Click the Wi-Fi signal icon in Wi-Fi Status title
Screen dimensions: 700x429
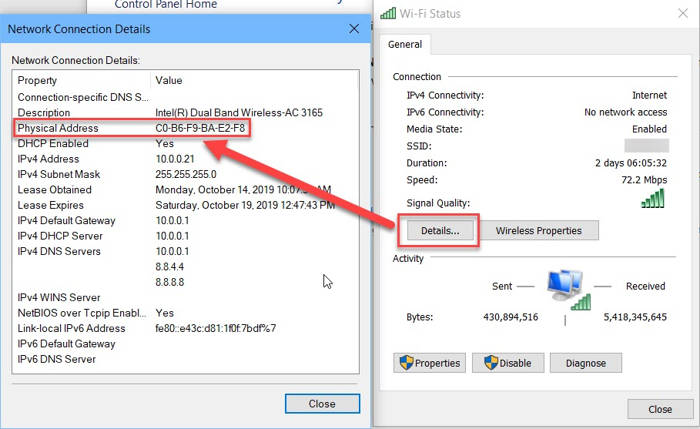pyautogui.click(x=388, y=13)
